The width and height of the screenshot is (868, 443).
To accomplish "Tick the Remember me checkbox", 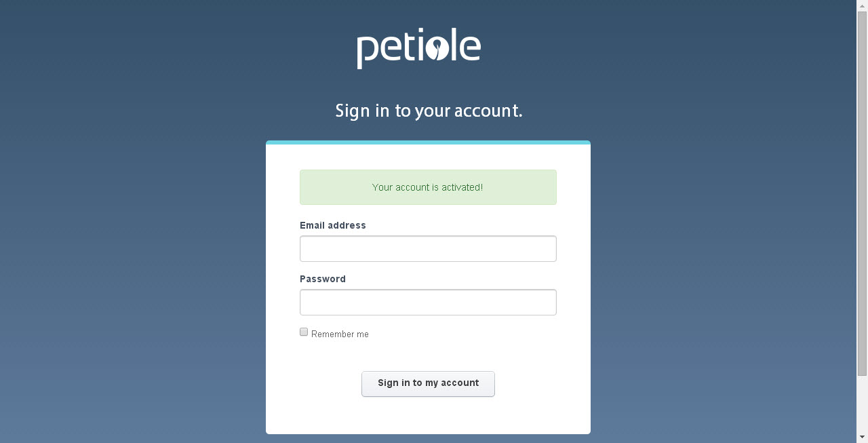I will pyautogui.click(x=304, y=332).
